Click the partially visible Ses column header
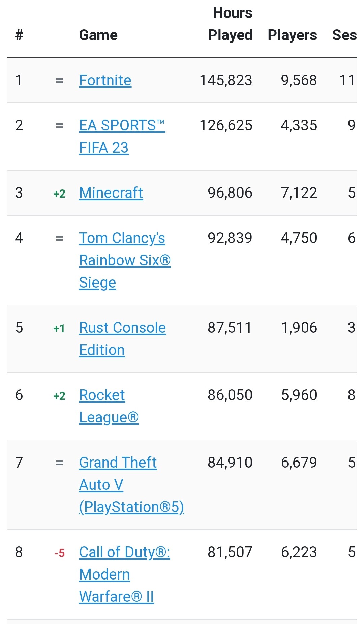364x624 pixels. coord(344,35)
